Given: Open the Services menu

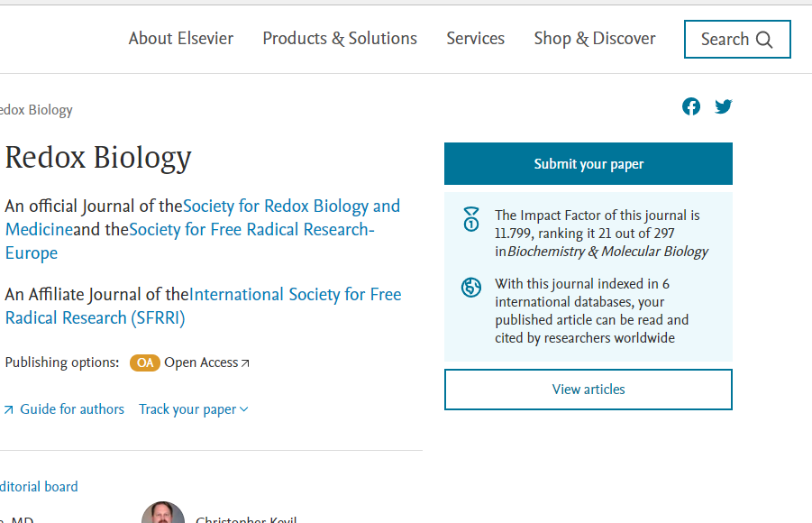Looking at the screenshot, I should pyautogui.click(x=475, y=39).
